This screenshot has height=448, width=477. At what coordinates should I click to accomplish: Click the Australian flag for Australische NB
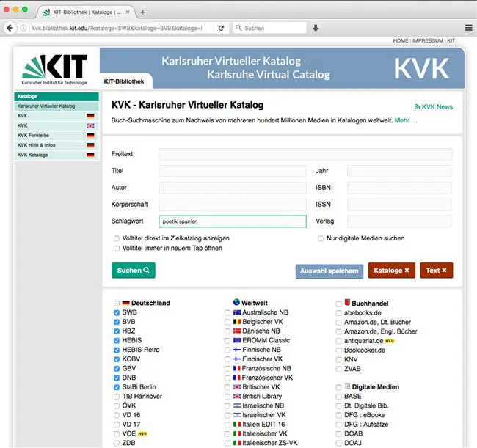point(237,312)
